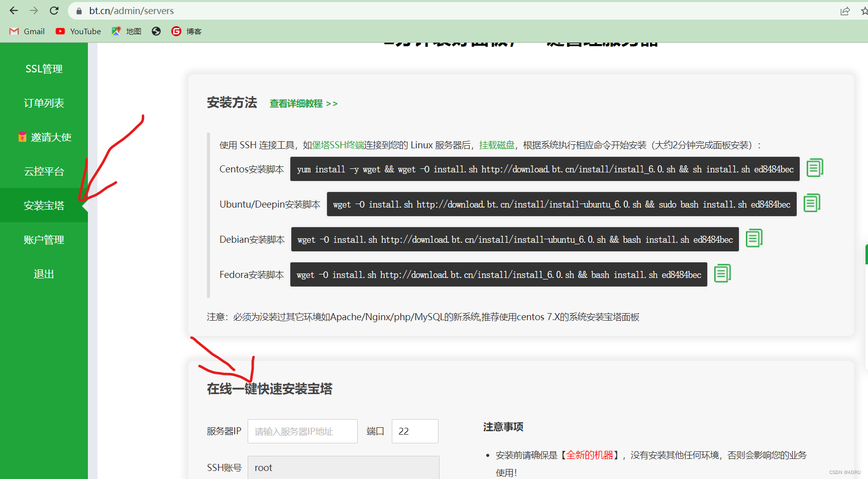The image size is (868, 479).
Task: Click the 端口 port field showing 22
Action: click(415, 431)
